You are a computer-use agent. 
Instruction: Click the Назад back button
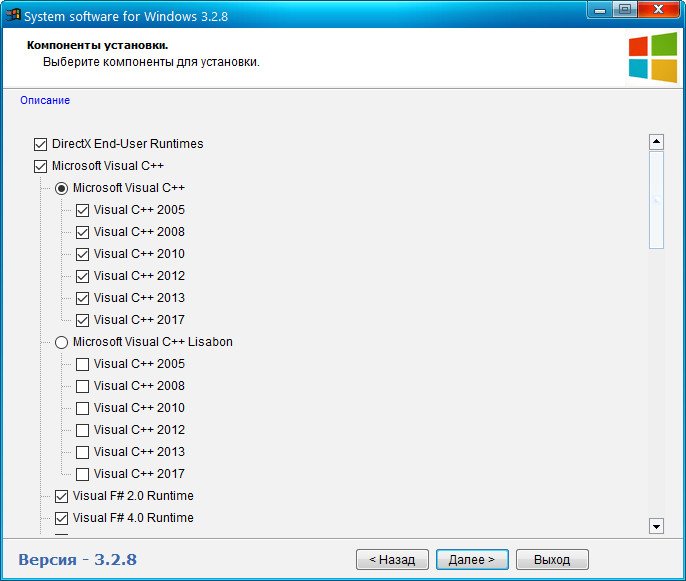(392, 560)
